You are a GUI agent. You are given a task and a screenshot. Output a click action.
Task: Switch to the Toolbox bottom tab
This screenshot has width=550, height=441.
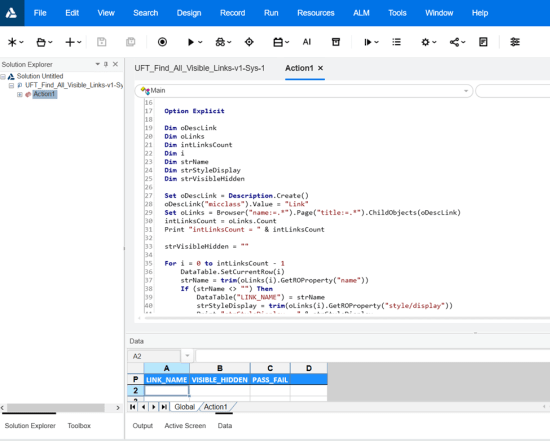point(79,426)
